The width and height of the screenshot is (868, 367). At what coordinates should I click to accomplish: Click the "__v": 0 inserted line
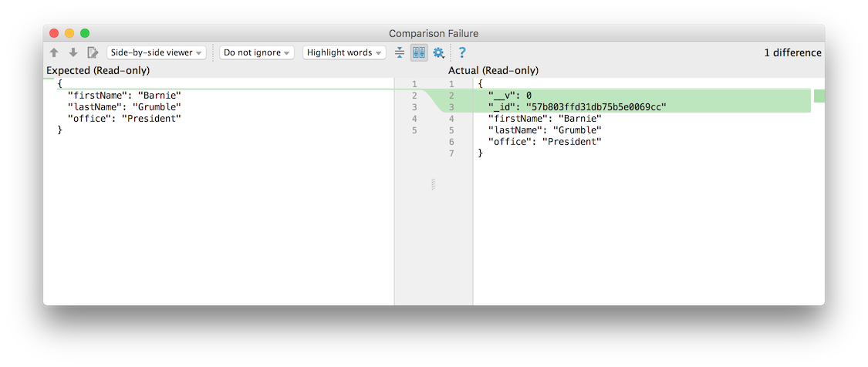pos(509,96)
